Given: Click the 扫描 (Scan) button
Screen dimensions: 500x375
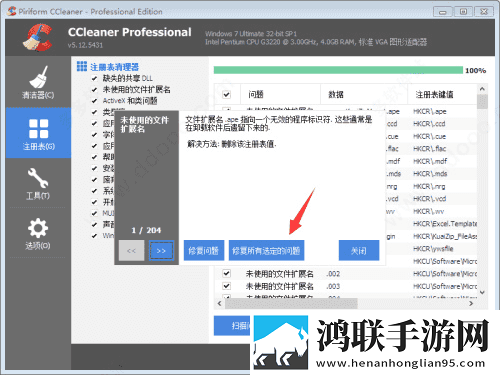Looking at the screenshot, I should [x=232, y=325].
